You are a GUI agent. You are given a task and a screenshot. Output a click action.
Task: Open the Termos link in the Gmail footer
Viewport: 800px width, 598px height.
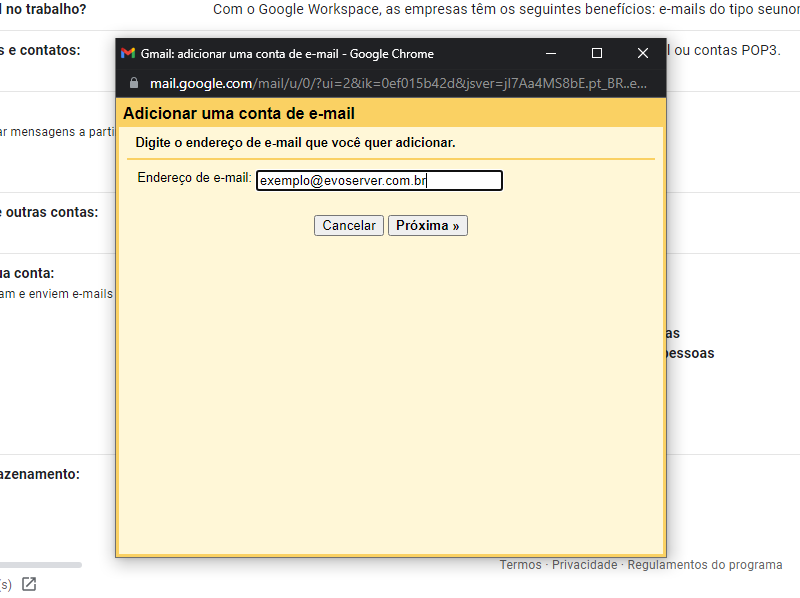520,565
